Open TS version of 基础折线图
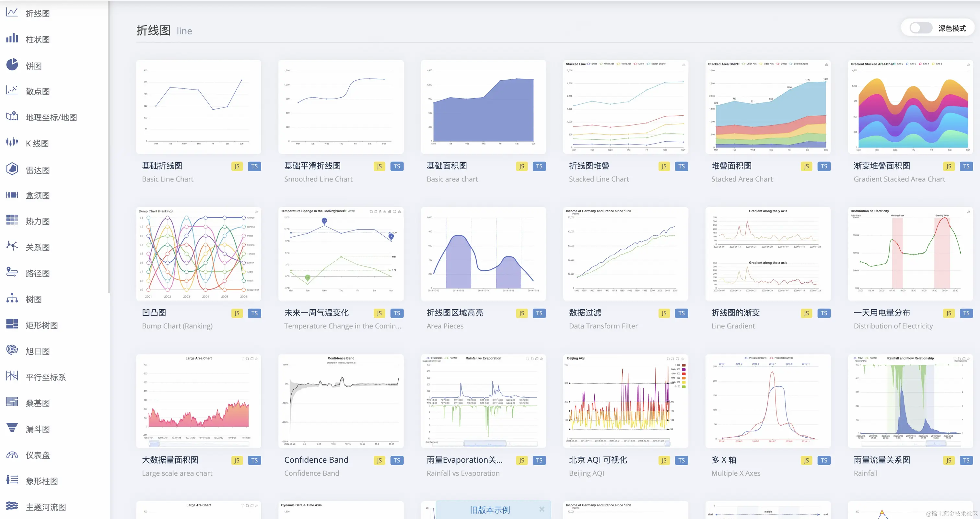 coord(254,166)
